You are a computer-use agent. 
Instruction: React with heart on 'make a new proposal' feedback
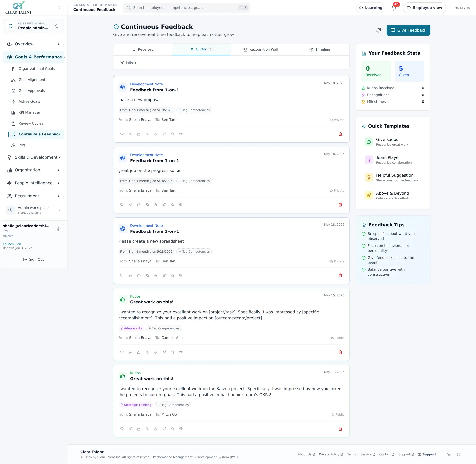coord(122,134)
